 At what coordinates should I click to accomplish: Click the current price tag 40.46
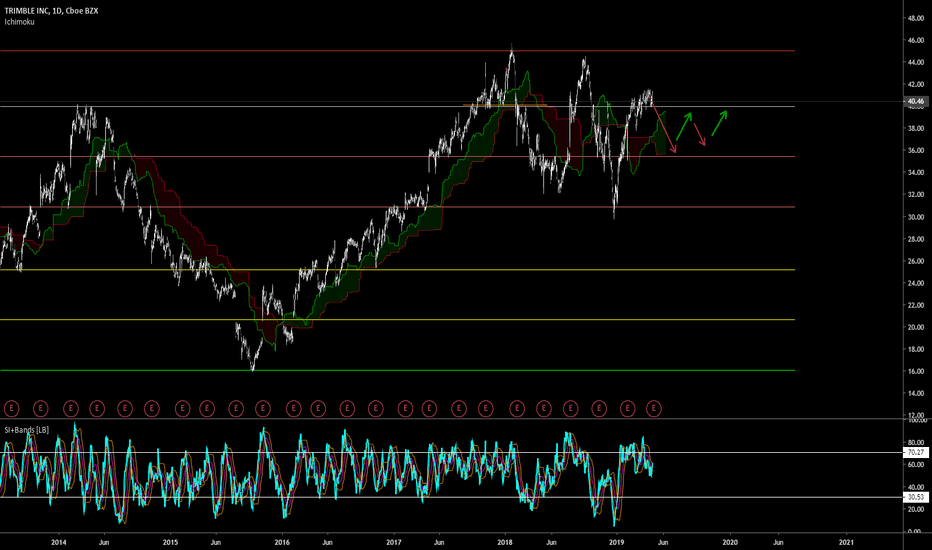click(915, 102)
